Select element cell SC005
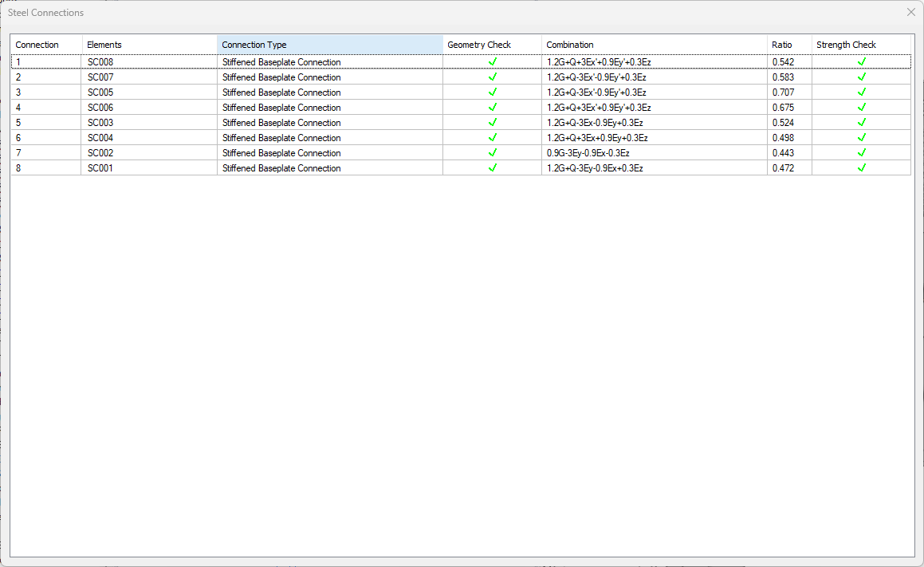 point(149,93)
